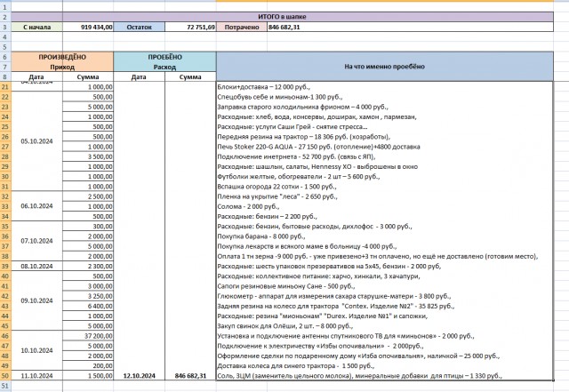Select the income amount 3 500,00

[x=88, y=156]
